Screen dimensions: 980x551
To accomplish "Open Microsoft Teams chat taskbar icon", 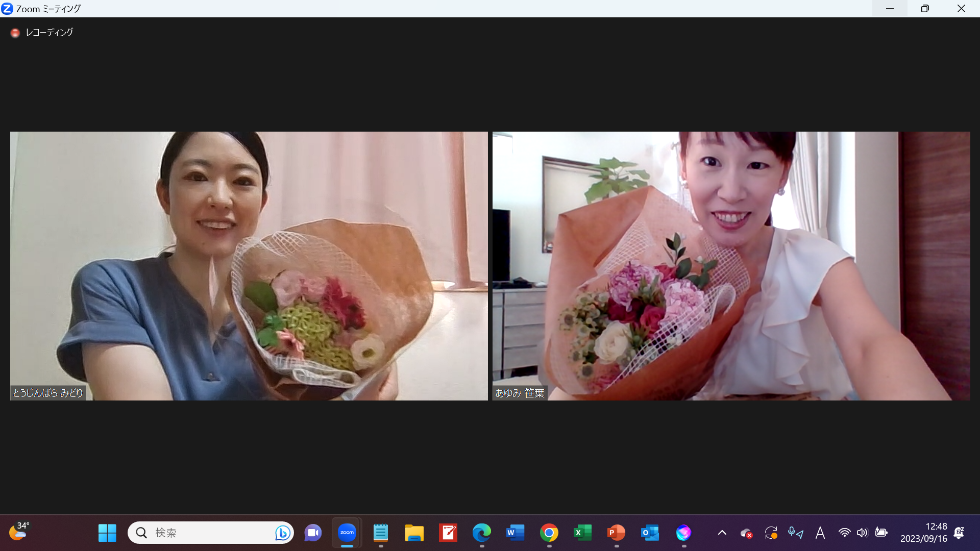I will [x=313, y=533].
